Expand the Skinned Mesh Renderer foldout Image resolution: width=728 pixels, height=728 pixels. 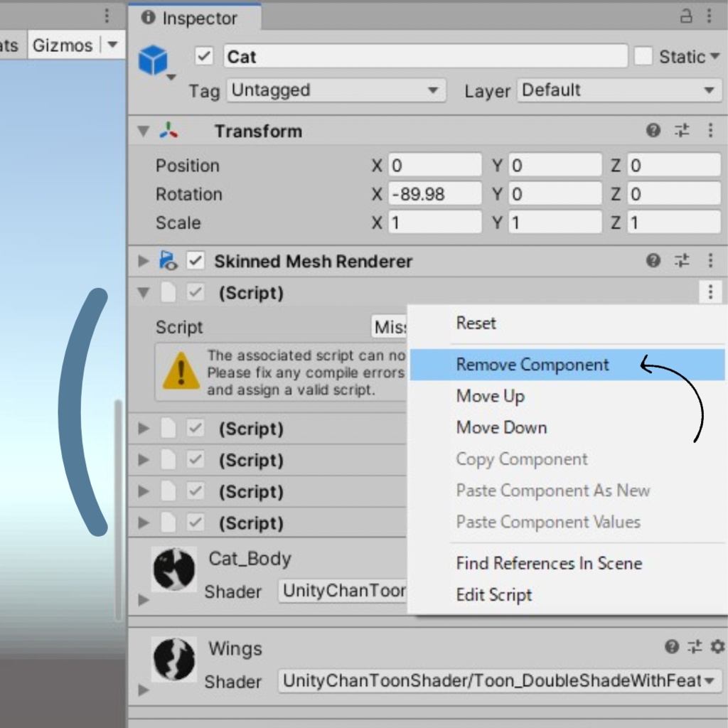click(x=144, y=261)
